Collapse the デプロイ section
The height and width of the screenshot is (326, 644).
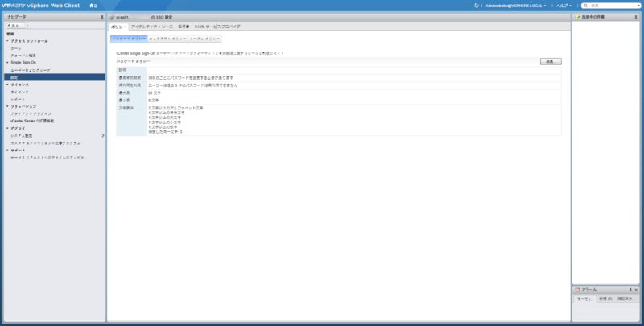7,129
